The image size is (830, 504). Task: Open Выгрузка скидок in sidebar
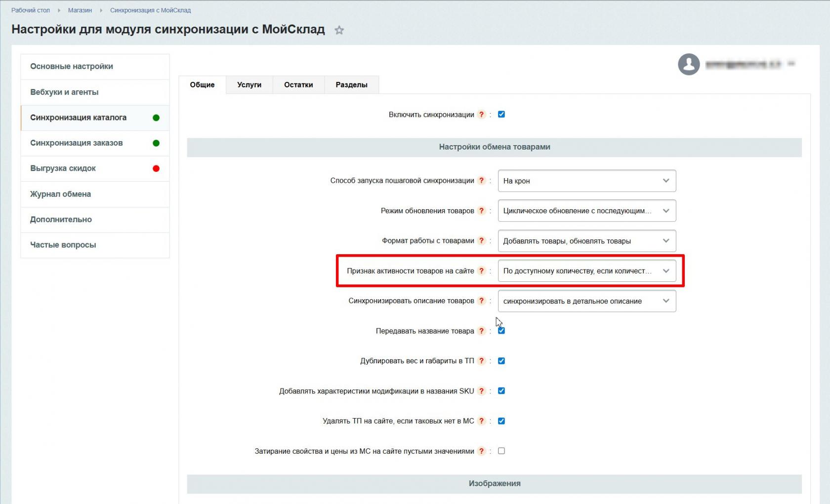(95, 168)
